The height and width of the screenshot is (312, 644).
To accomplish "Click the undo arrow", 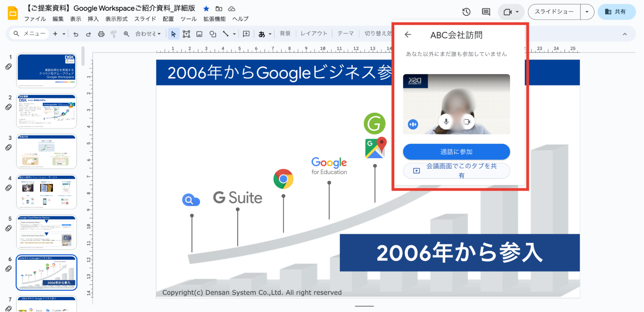I will click(x=76, y=34).
